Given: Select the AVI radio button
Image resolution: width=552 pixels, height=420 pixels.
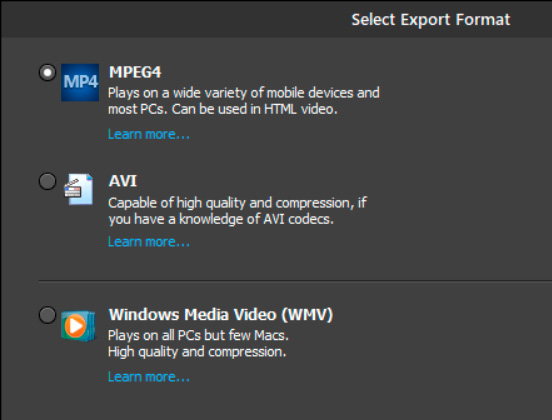Looking at the screenshot, I should coord(48,181).
